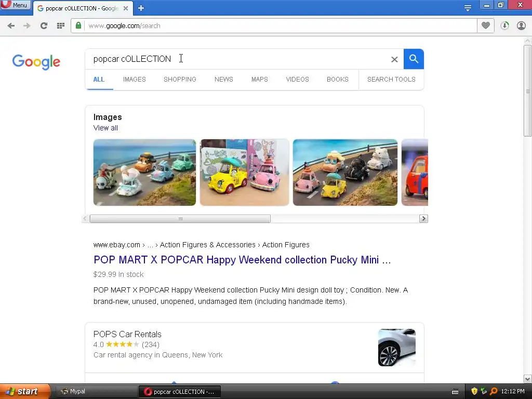Viewport: 532px width, 399px height.
Task: Click the image carousel left scroll arrow
Action: [86, 219]
